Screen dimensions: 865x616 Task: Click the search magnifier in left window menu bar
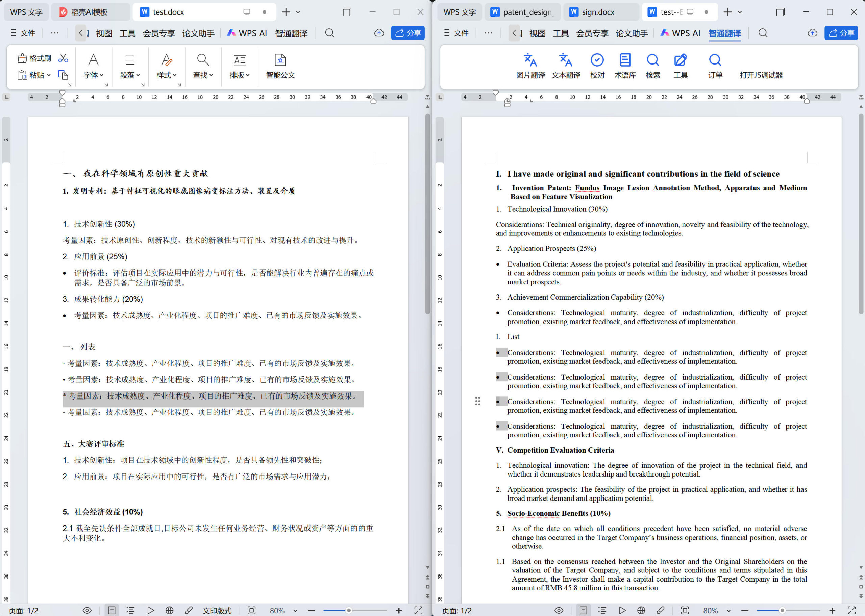click(x=330, y=33)
